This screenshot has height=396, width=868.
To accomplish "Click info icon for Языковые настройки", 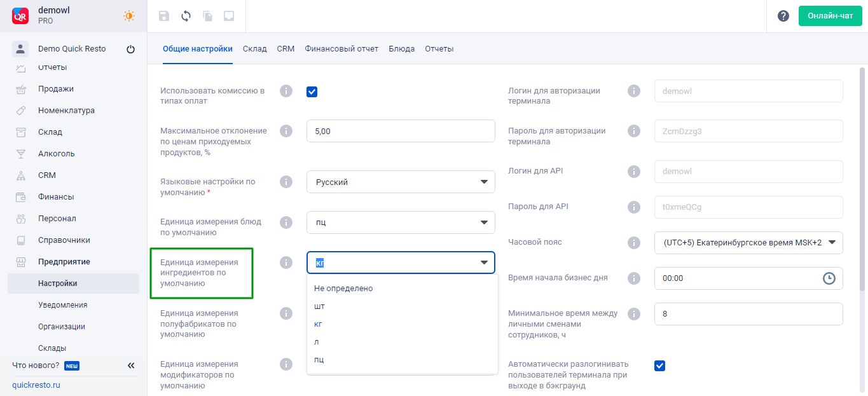I will [286, 182].
